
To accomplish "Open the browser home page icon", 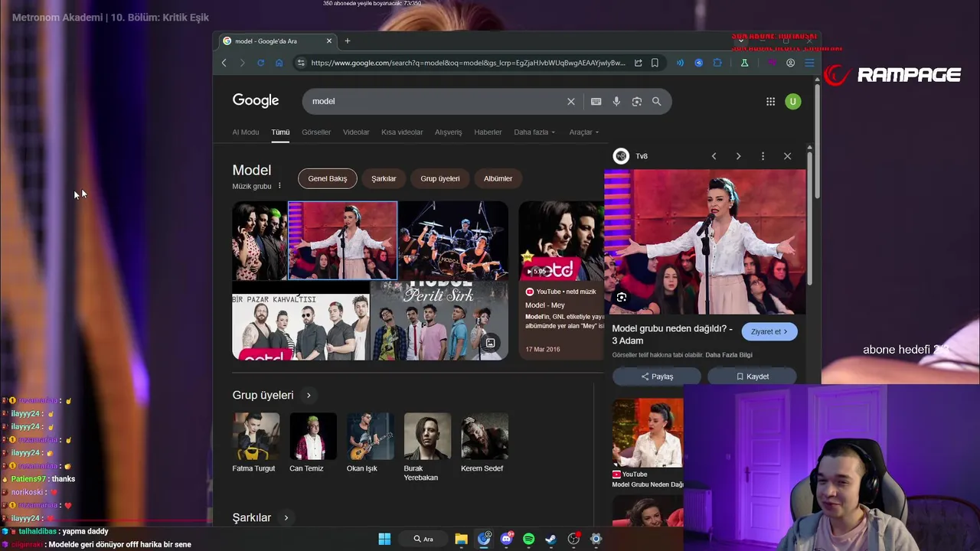I will point(279,63).
